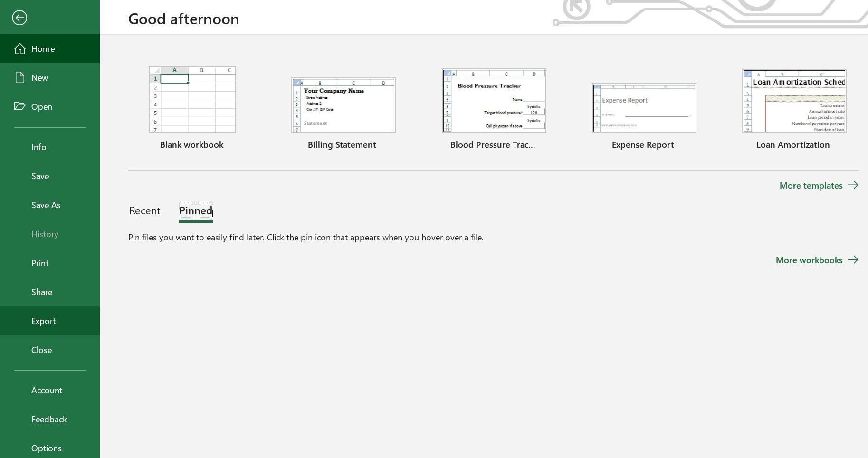Click the Share option
The image size is (868, 458).
click(x=41, y=292)
